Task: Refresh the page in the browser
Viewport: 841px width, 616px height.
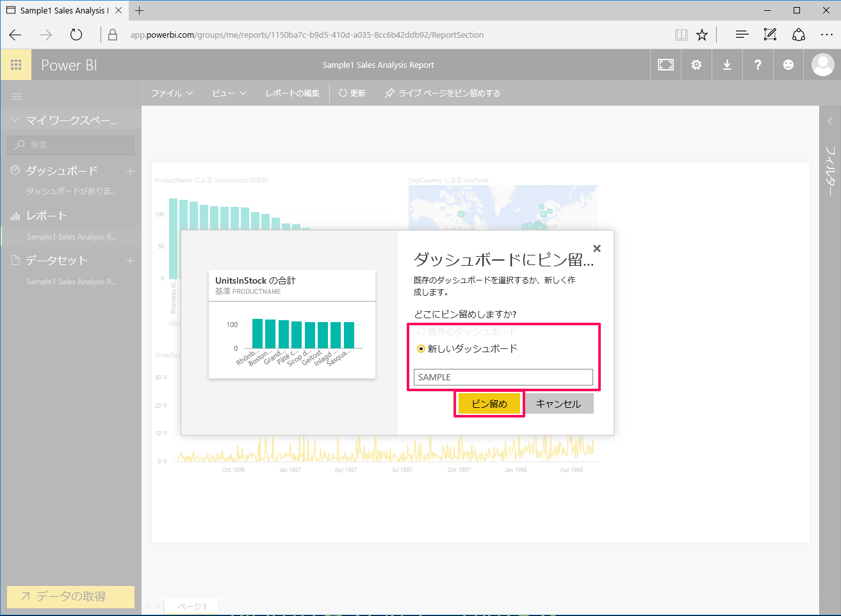Action: point(76,35)
